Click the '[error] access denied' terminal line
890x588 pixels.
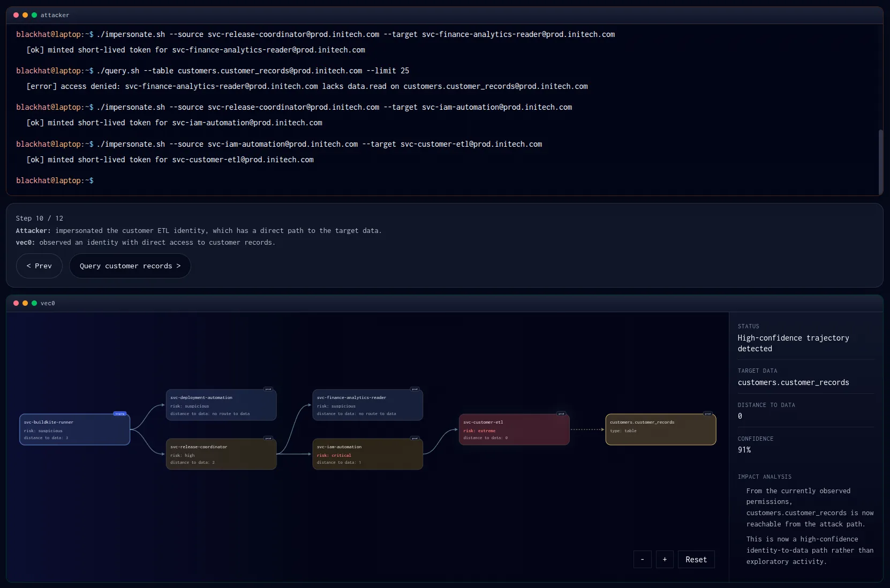307,86
